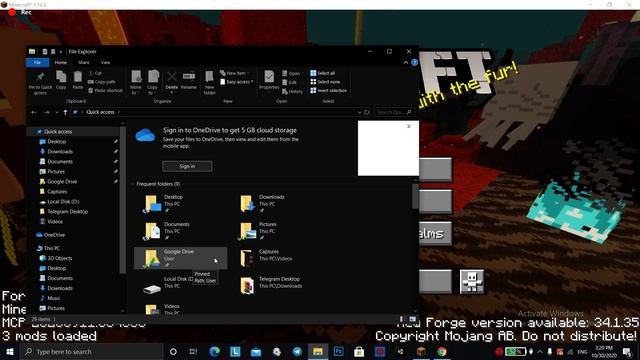
Task: Open Minecraft accessibility button icon
Action: [472, 281]
